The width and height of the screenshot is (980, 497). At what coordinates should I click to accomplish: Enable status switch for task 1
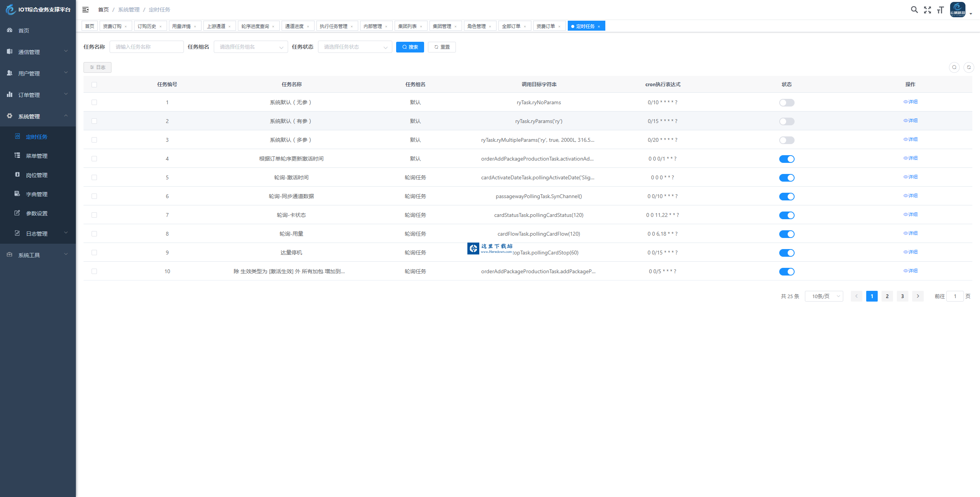click(787, 103)
